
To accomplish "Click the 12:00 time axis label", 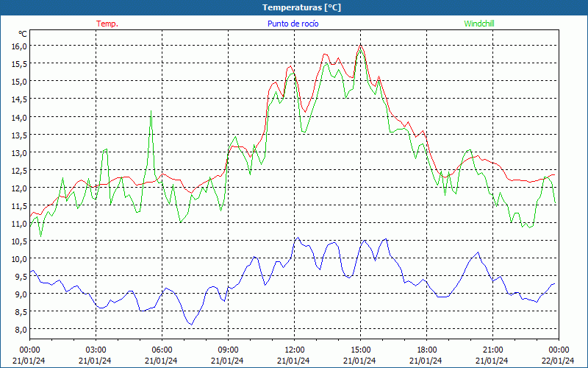I will coord(294,350).
